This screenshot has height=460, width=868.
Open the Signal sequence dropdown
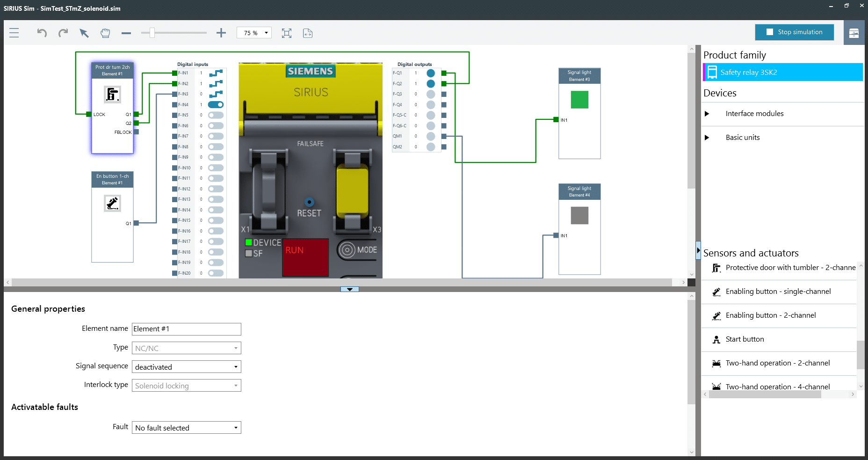point(186,367)
